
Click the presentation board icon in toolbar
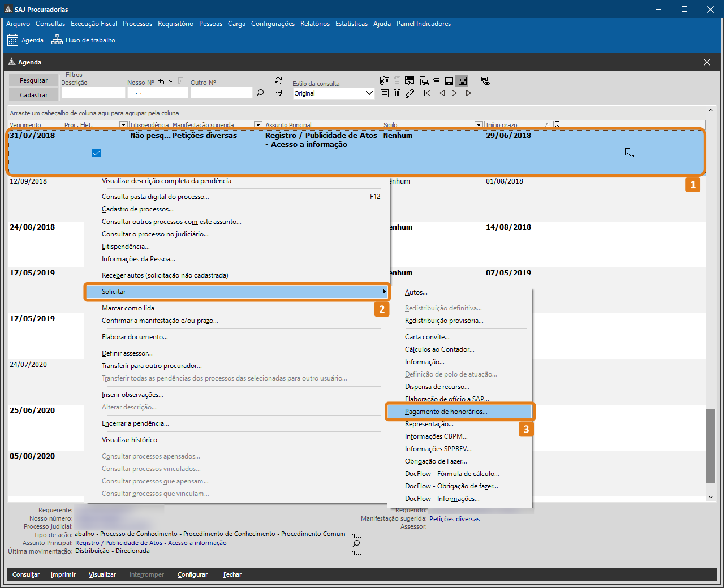(x=410, y=81)
